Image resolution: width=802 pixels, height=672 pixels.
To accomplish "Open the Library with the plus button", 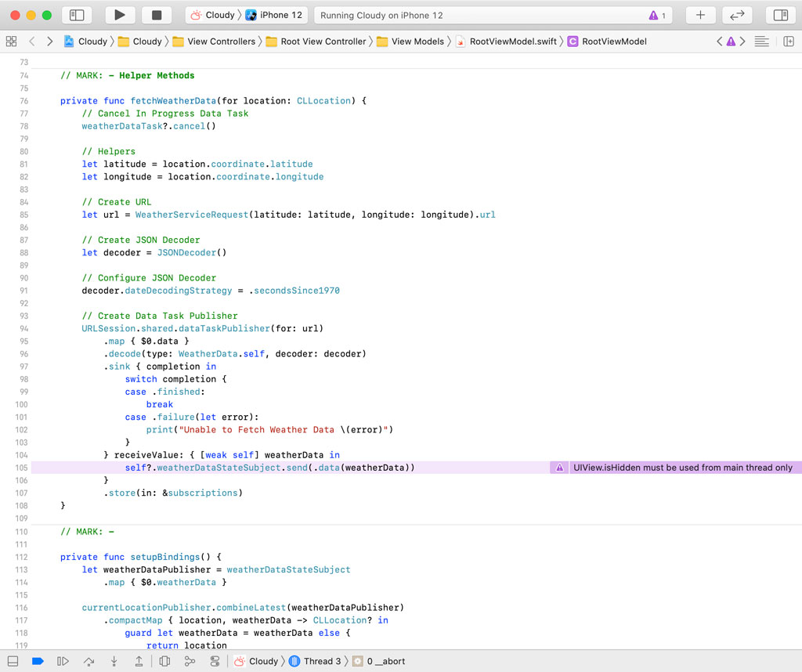I will point(700,14).
